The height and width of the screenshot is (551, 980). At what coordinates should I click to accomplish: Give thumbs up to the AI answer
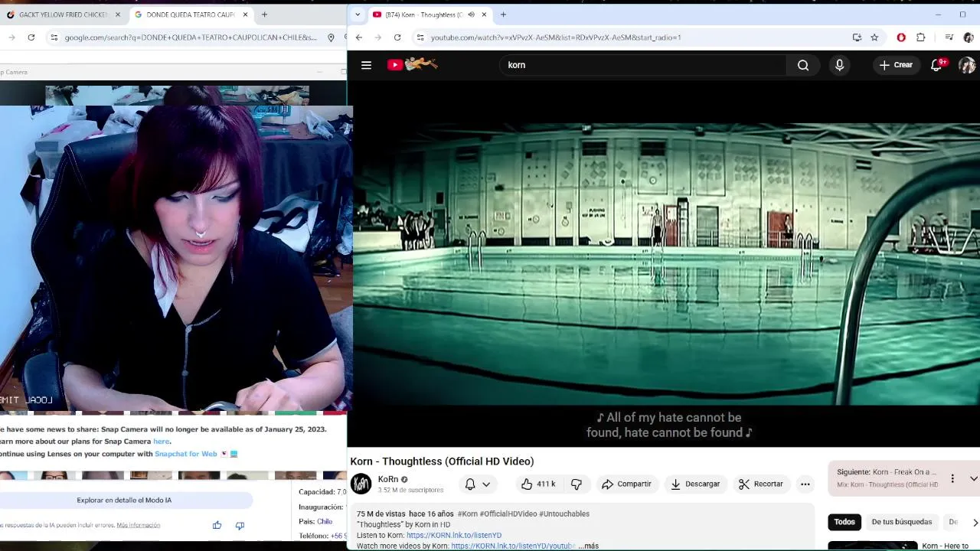click(217, 525)
